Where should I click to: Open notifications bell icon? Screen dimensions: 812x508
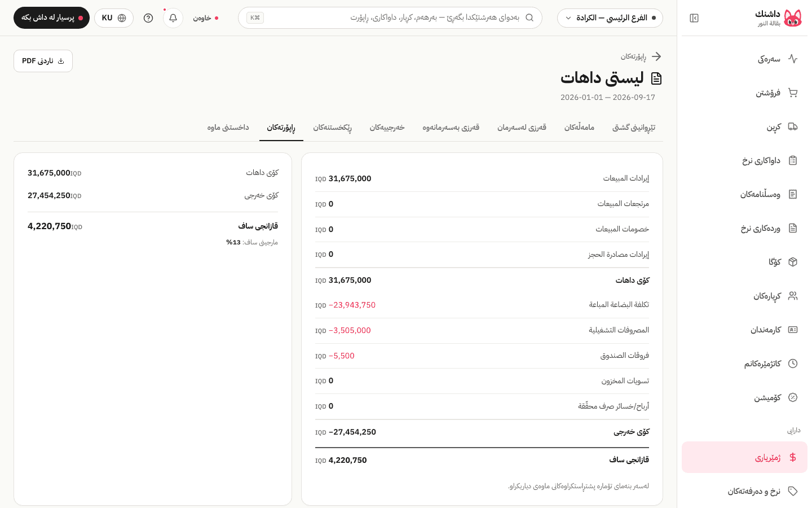(173, 18)
